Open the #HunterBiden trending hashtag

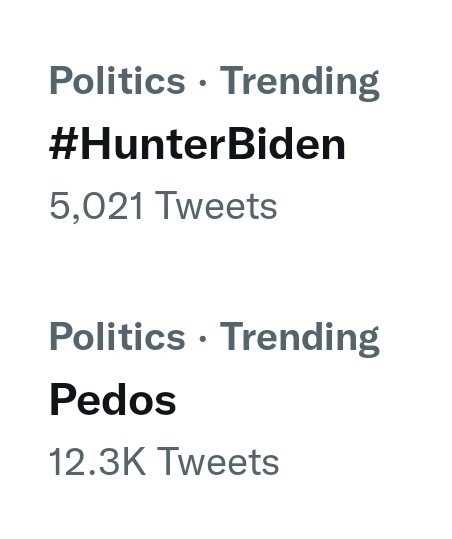point(197,144)
